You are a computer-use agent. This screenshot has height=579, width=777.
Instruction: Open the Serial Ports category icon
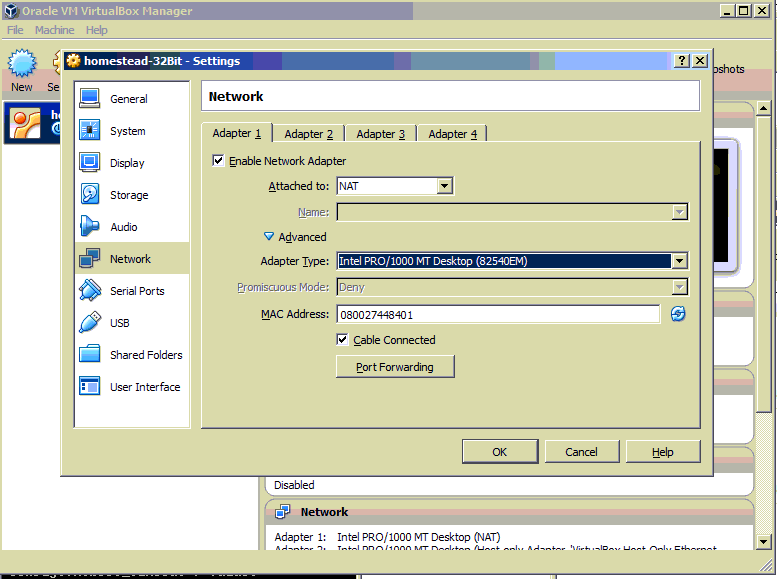(90, 290)
